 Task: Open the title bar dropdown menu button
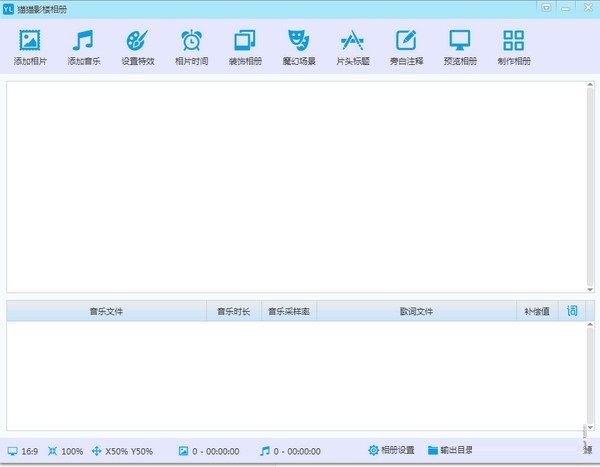coord(546,8)
